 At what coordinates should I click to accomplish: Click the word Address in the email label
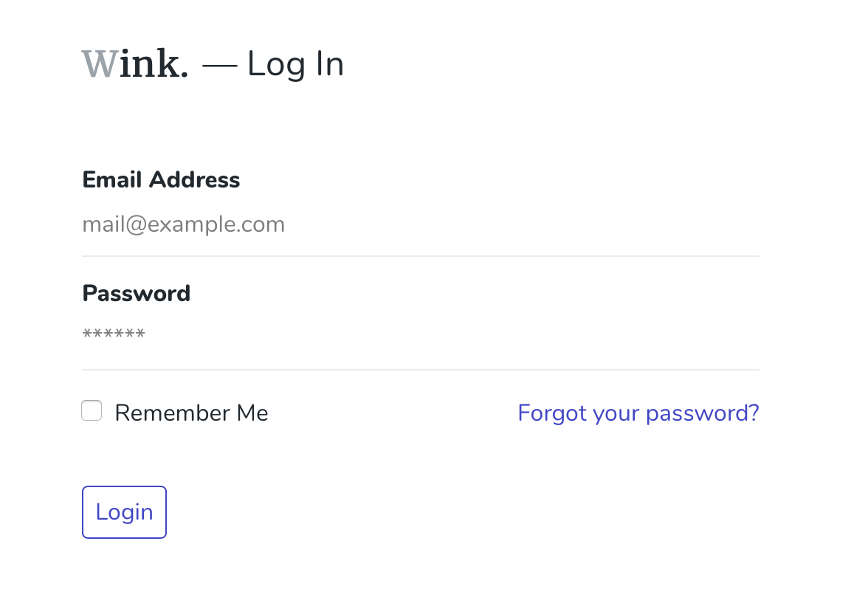pos(195,180)
